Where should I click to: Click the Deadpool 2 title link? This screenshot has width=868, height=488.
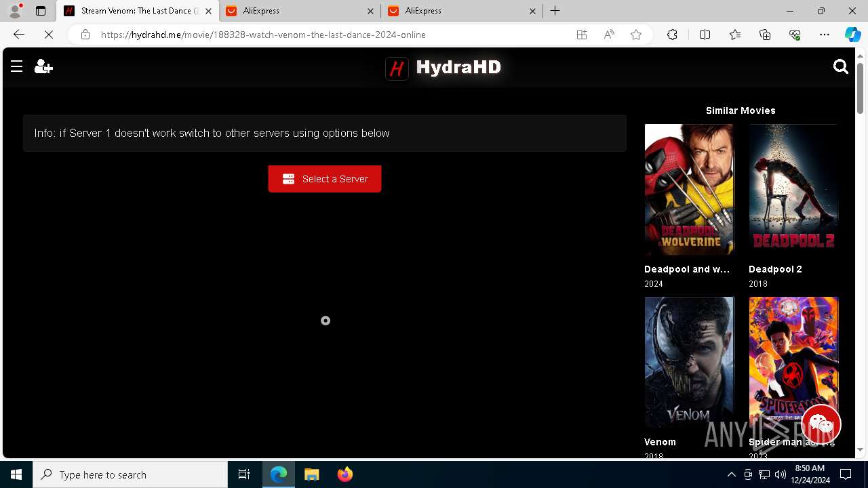pyautogui.click(x=775, y=269)
